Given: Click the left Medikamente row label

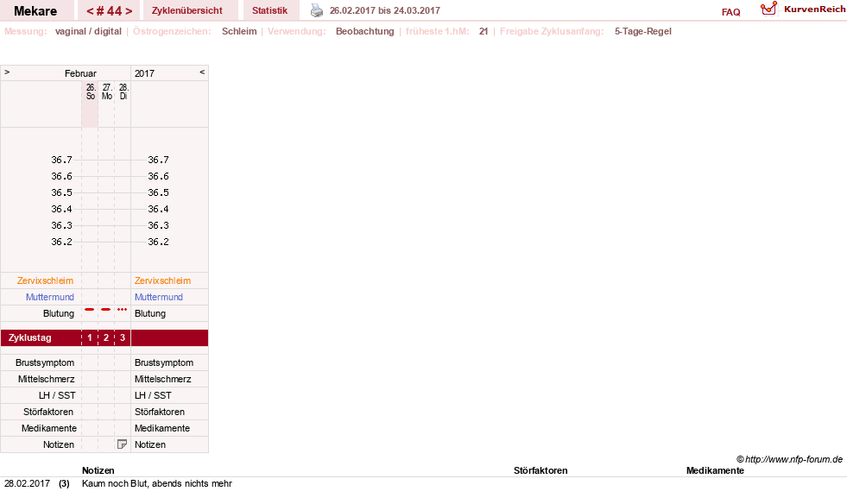Looking at the screenshot, I should pos(48,428).
